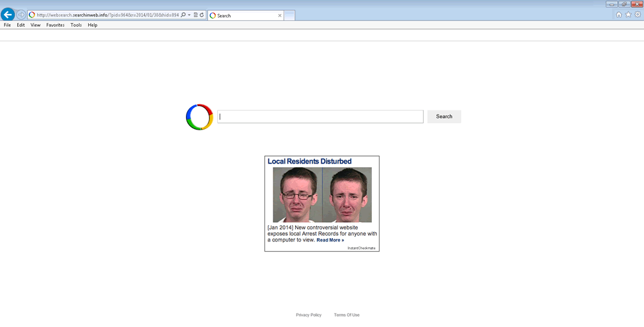Viewport: 644px width, 327px height.
Task: Click the colorful circle search logo
Action: pyautogui.click(x=199, y=117)
